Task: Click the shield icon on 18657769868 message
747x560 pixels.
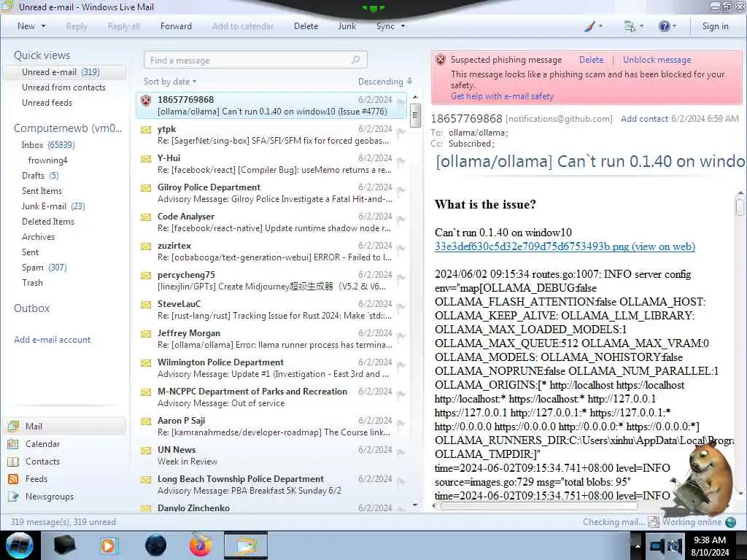Action: tap(146, 100)
